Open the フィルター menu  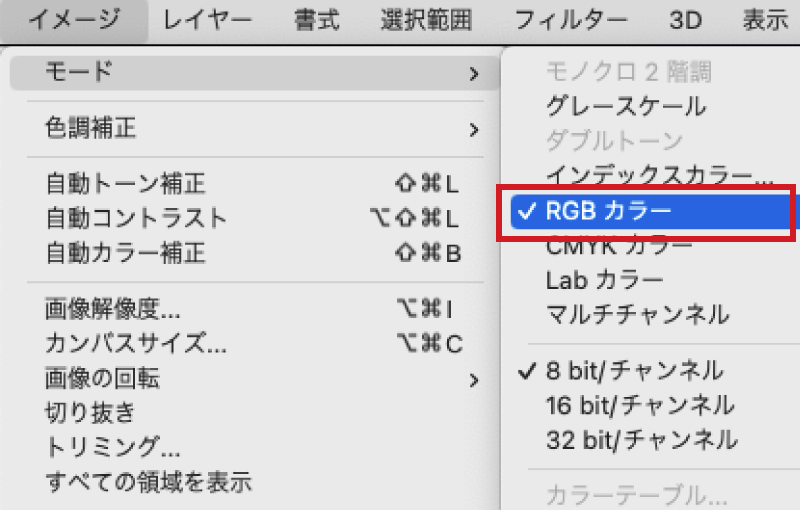click(x=571, y=19)
